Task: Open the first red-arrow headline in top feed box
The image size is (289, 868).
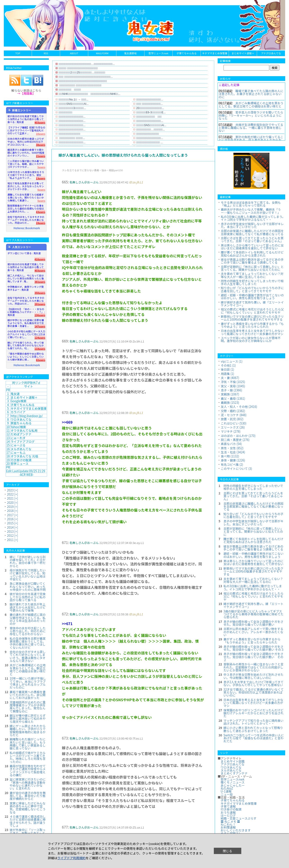Action: [86, 64]
